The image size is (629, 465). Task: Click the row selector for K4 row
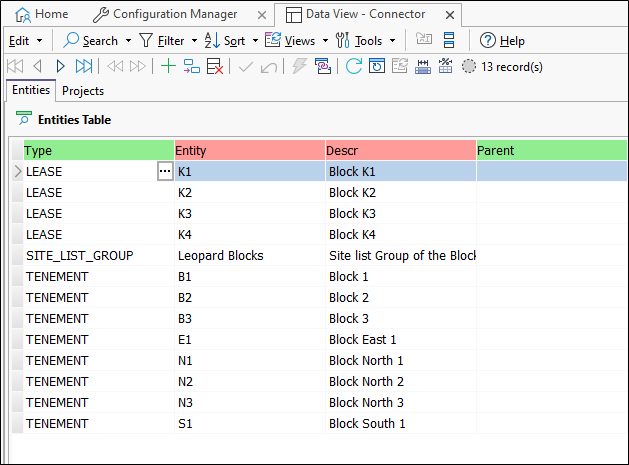[18, 234]
